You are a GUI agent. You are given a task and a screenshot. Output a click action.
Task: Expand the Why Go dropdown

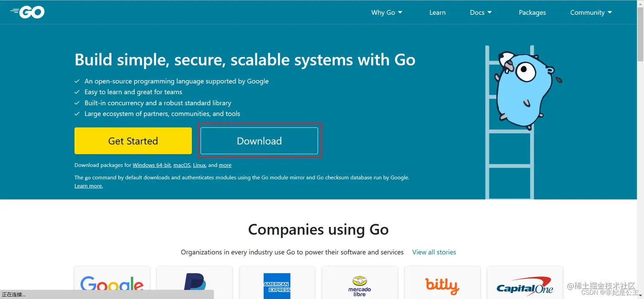click(x=386, y=12)
